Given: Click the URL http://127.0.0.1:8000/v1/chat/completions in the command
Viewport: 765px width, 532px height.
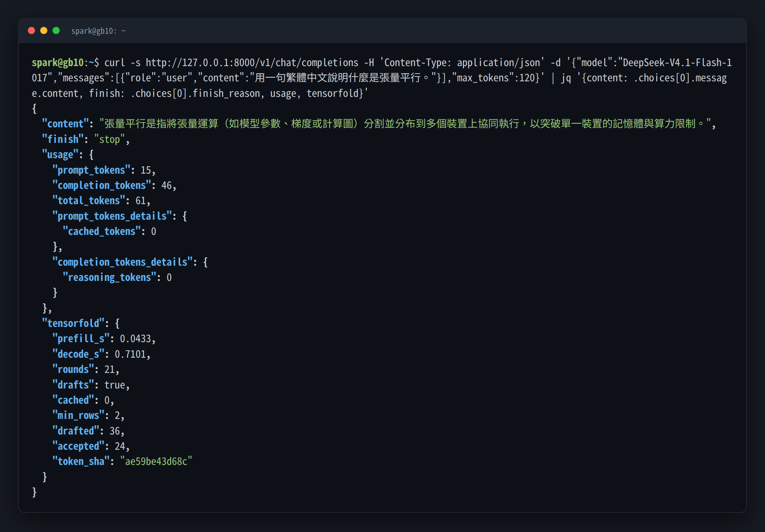Looking at the screenshot, I should (252, 63).
